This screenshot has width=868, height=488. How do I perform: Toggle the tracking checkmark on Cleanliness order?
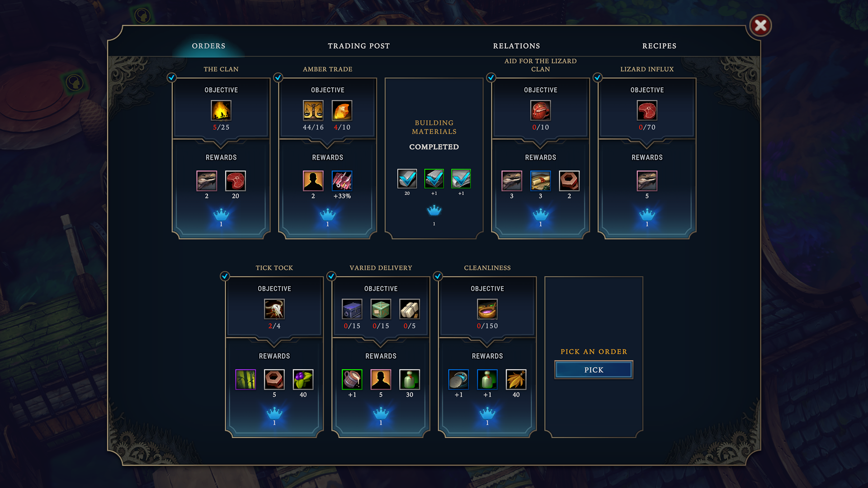(x=438, y=276)
